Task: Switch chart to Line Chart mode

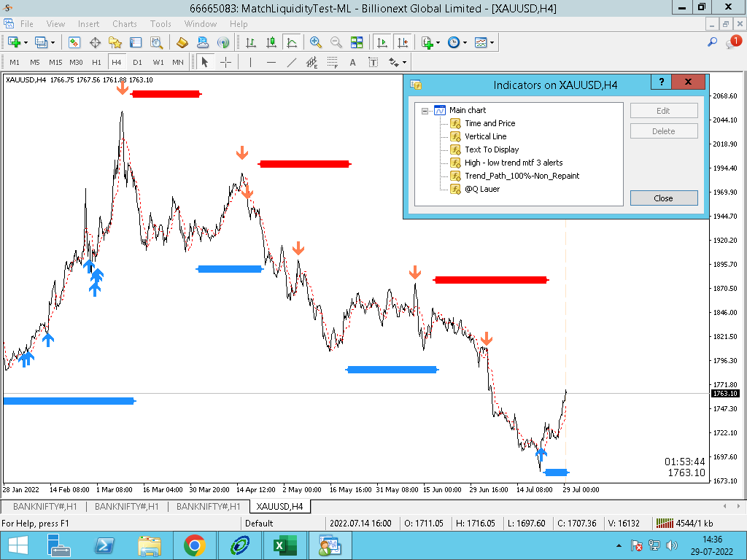Action: 292,42
